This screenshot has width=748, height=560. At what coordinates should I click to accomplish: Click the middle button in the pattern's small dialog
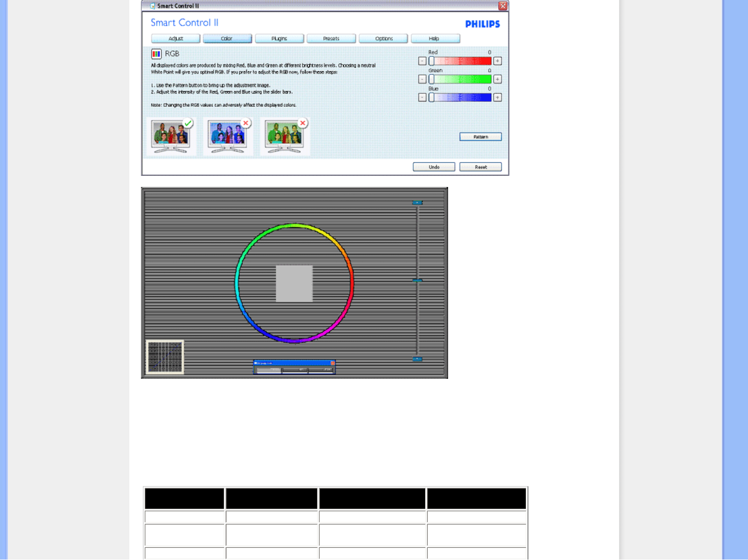pyautogui.click(x=295, y=370)
